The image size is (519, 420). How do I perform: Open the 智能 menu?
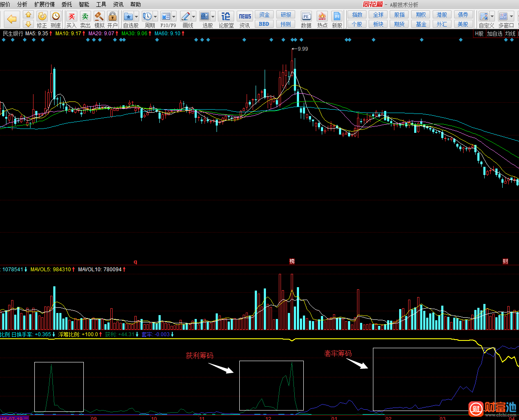pos(84,4)
